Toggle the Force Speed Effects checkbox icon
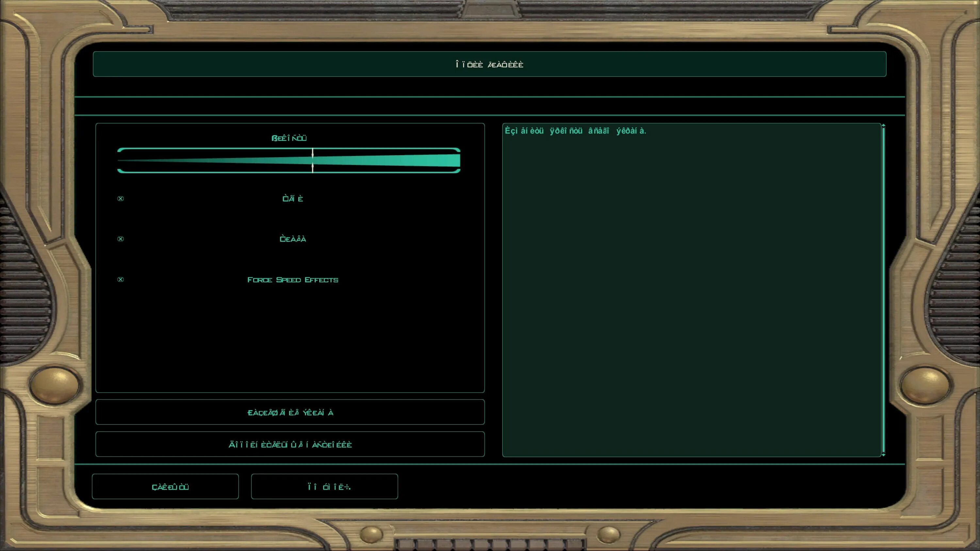The image size is (980, 551). tap(121, 279)
